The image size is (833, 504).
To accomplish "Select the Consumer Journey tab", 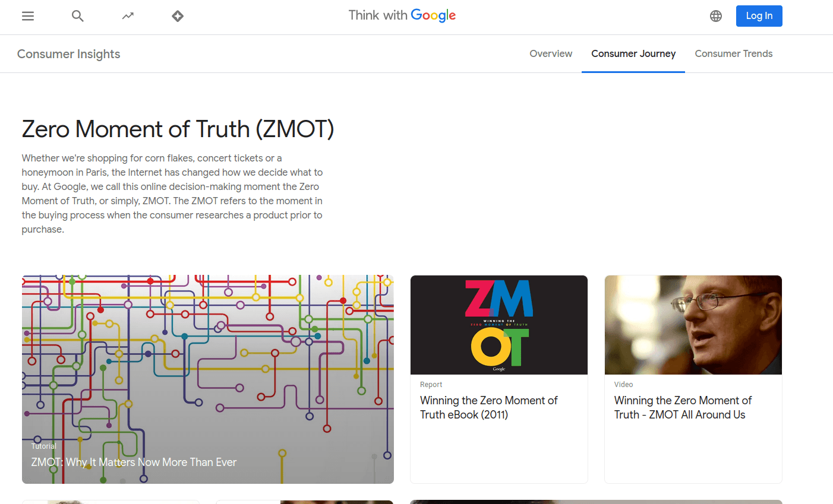I will [633, 53].
